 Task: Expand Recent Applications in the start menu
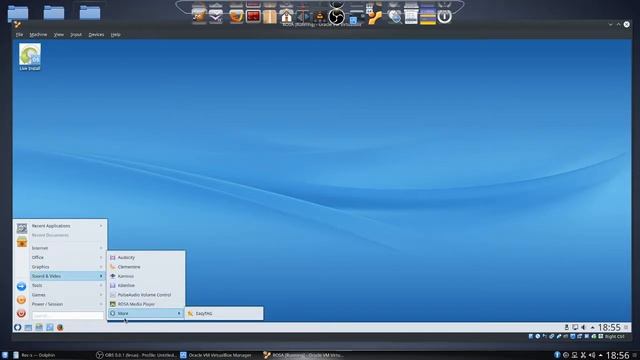click(x=67, y=226)
